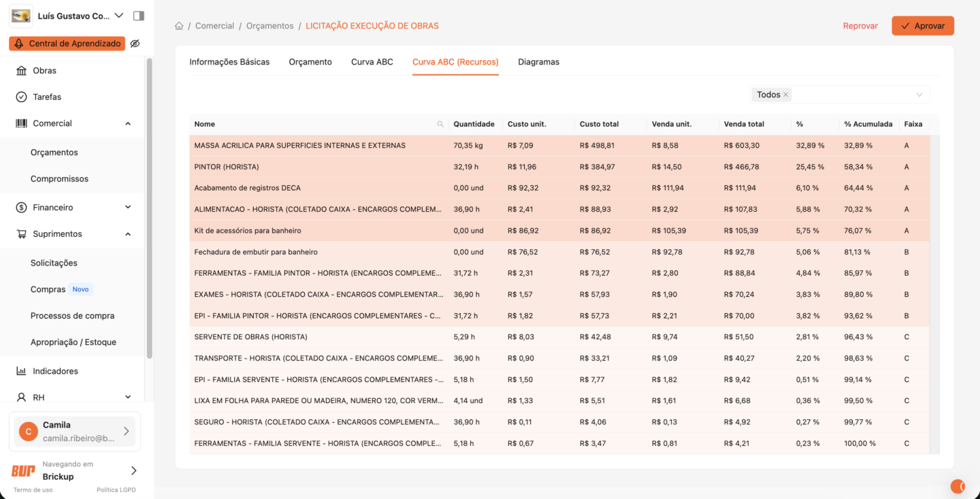This screenshot has width=980, height=499.
Task: Click the Kit de acessórios para banheiro row
Action: point(559,231)
